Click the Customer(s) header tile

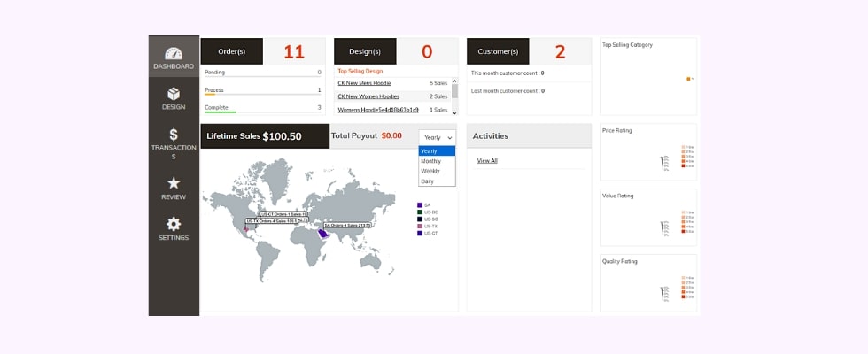click(498, 51)
